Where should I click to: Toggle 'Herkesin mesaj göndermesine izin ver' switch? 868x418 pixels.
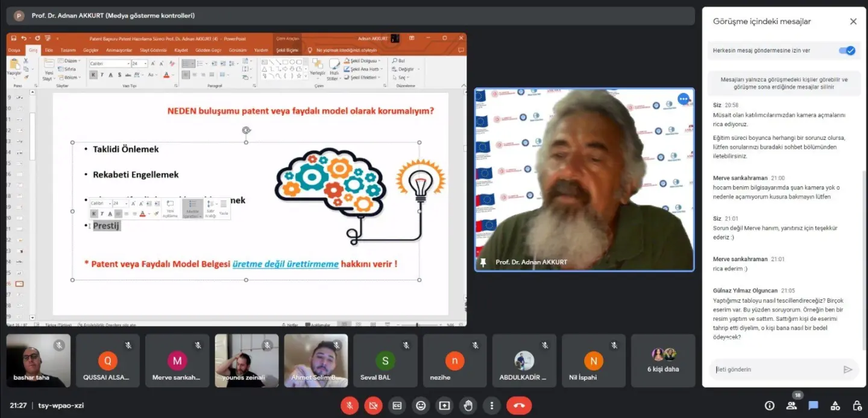[847, 51]
